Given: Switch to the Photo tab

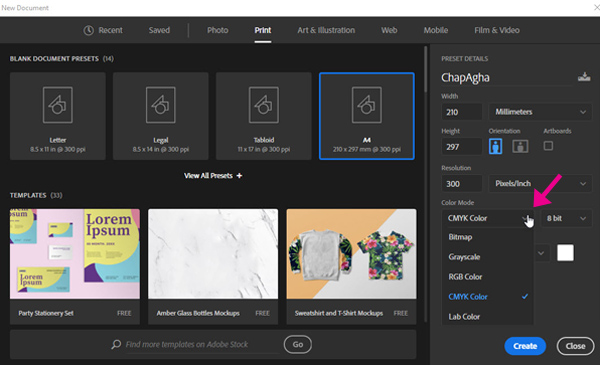Looking at the screenshot, I should (218, 30).
